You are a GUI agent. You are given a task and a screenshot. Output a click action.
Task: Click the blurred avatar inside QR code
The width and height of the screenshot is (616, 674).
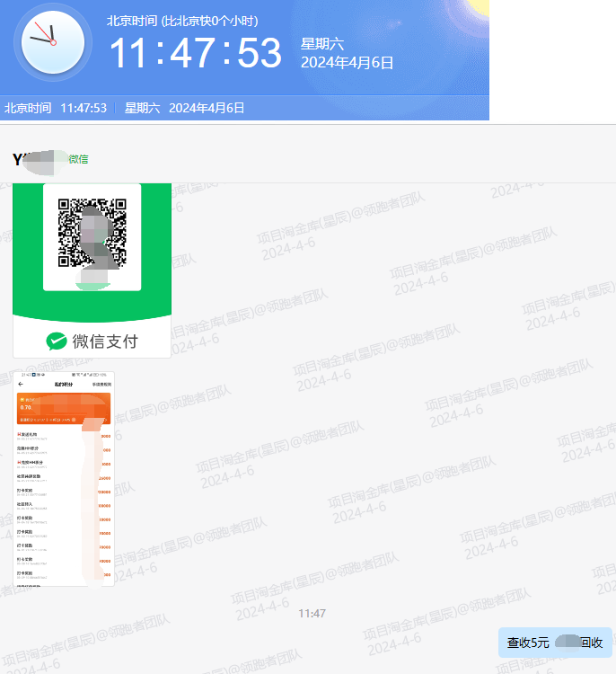[98, 243]
